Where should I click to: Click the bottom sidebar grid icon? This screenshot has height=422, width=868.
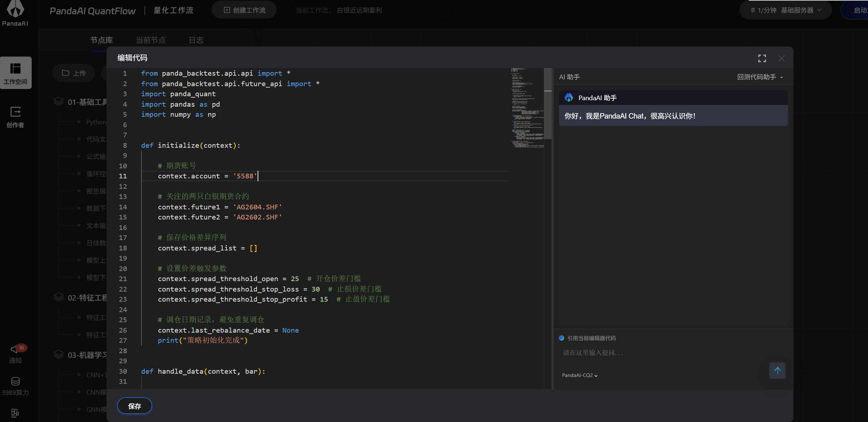pos(15,413)
